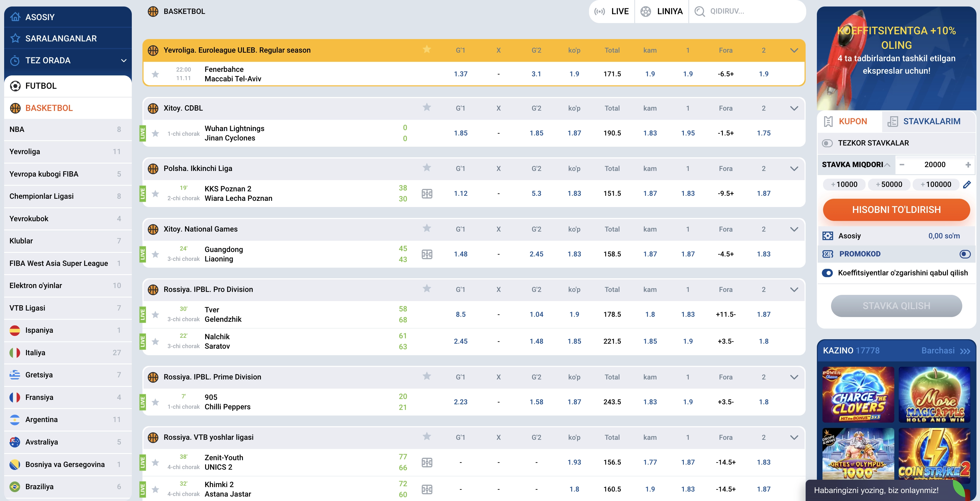The image size is (980, 501).
Task: Open Charge the Clovers casino game thumbnail
Action: [858, 395]
